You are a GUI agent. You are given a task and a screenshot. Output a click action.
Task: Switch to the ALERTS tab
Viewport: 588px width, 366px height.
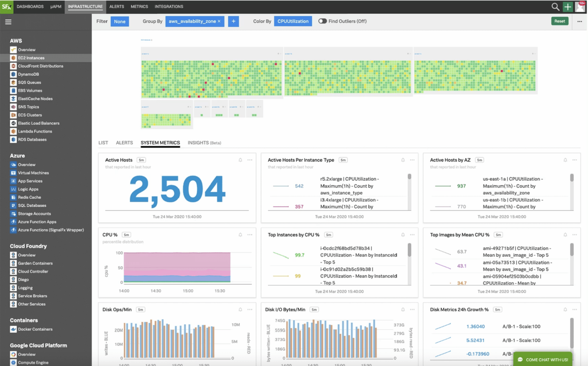(124, 142)
